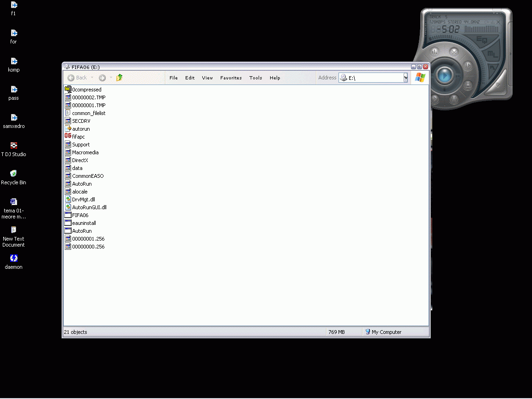Open the File menu
This screenshot has width=532, height=399.
coord(174,78)
